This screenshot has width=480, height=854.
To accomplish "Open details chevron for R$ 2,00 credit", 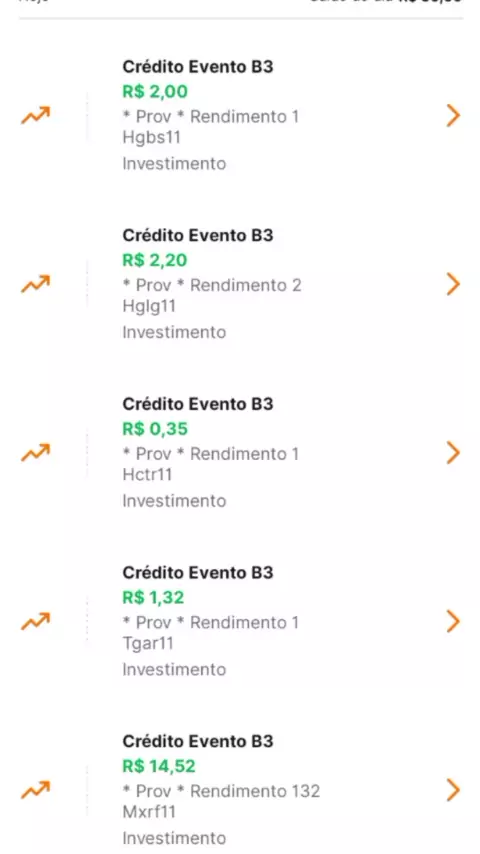I will pos(453,115).
